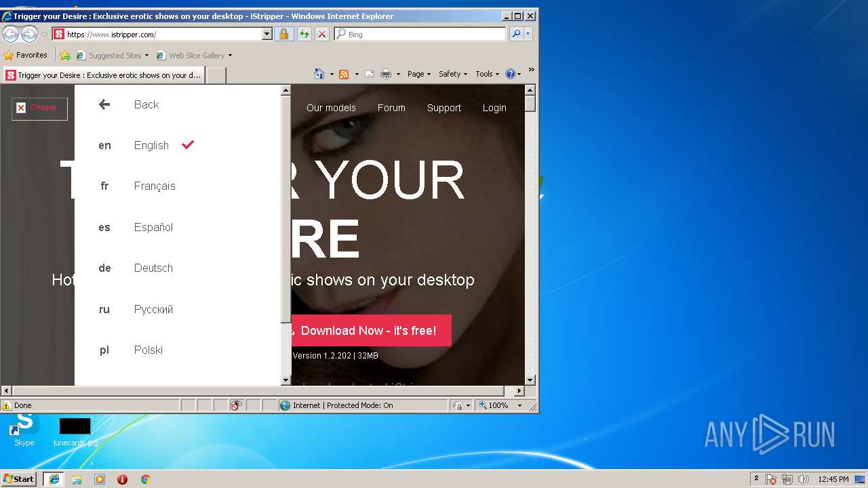Open the Skype desktop shortcut
This screenshot has width=868, height=488.
(x=24, y=430)
